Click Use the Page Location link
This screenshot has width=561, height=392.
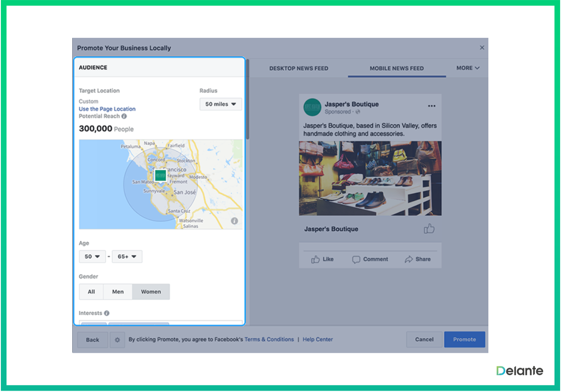107,109
